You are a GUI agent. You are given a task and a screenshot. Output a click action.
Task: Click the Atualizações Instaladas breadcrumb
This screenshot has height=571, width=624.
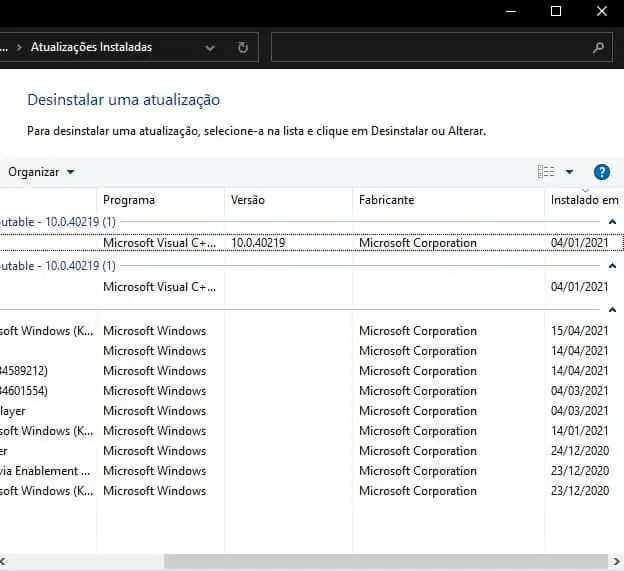pyautogui.click(x=92, y=47)
